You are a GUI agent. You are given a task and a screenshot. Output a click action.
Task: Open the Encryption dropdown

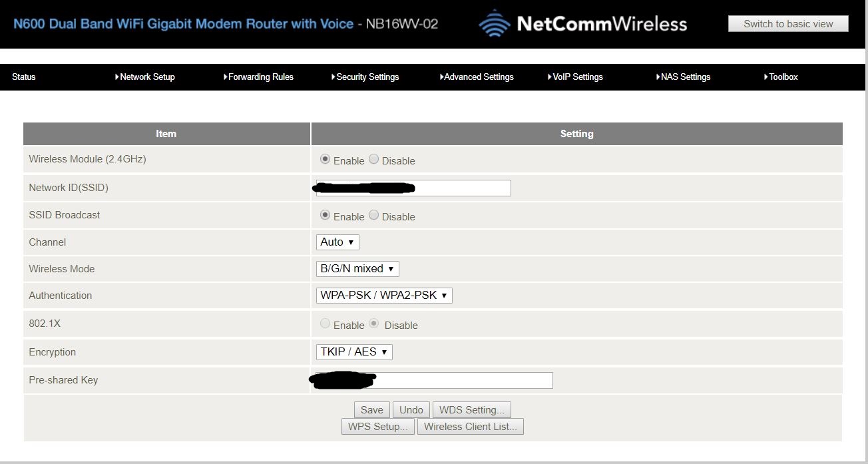tap(354, 352)
